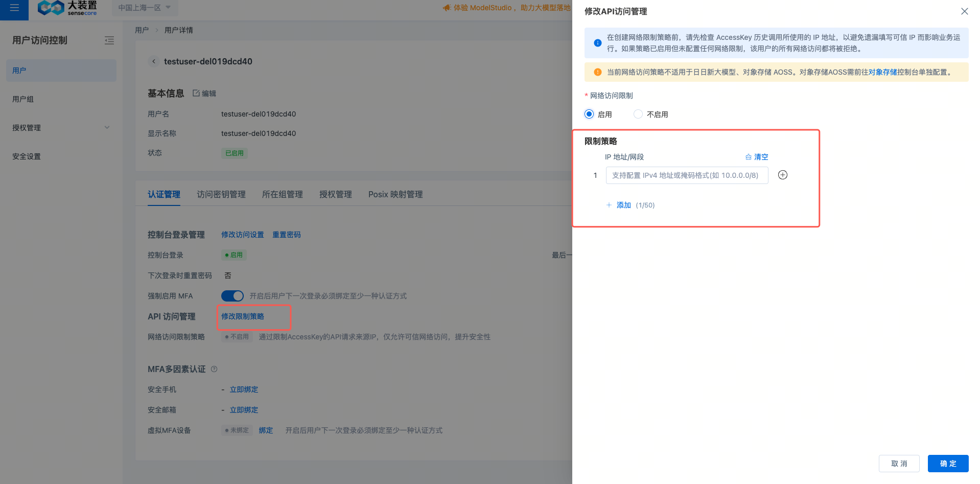
Task: Click the 重置密码 link
Action: [x=287, y=235]
